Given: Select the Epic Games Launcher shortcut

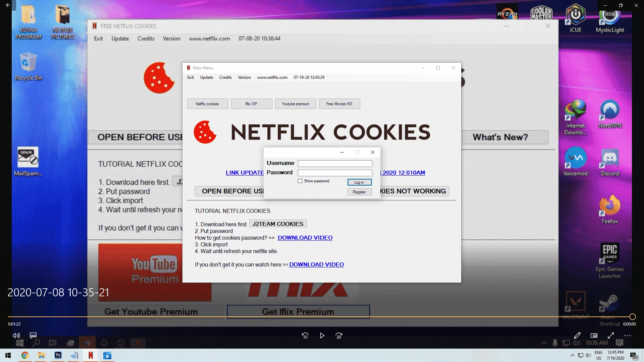Looking at the screenshot, I should click(x=610, y=260).
